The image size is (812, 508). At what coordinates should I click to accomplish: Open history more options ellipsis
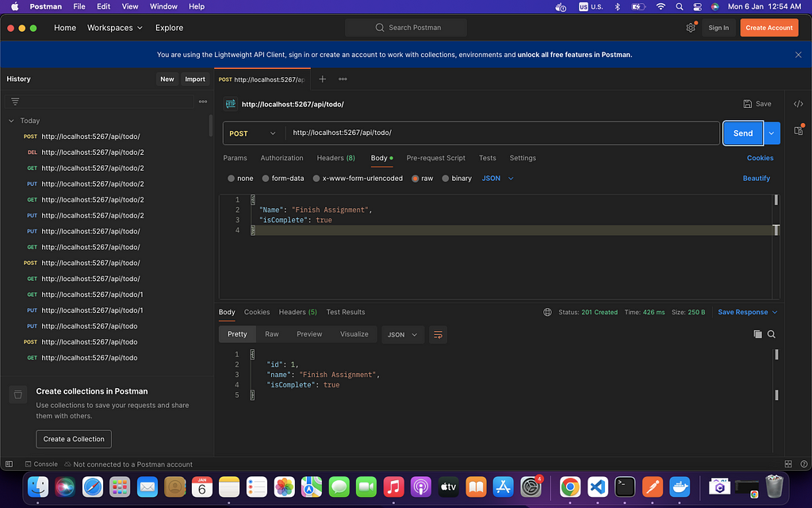203,102
